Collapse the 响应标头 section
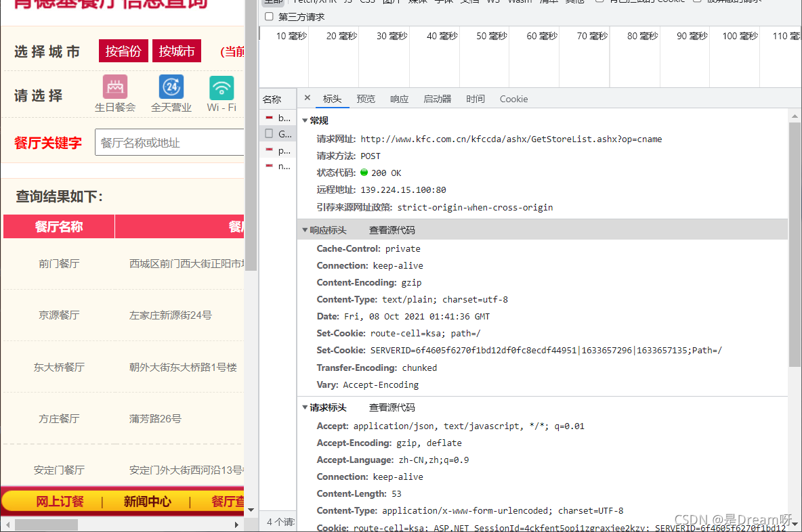This screenshot has width=802, height=532. (x=305, y=230)
